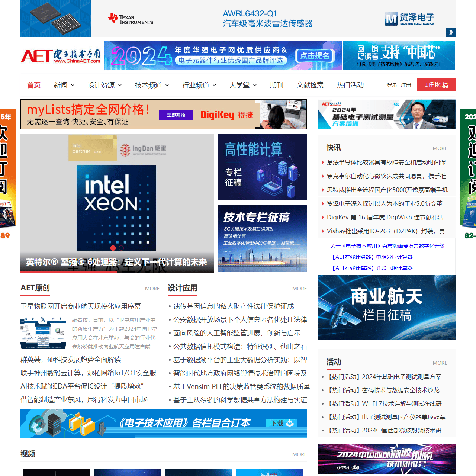The image size is (476, 476).
Task: Open the 技术专栏征稿 image
Action: coord(262,238)
